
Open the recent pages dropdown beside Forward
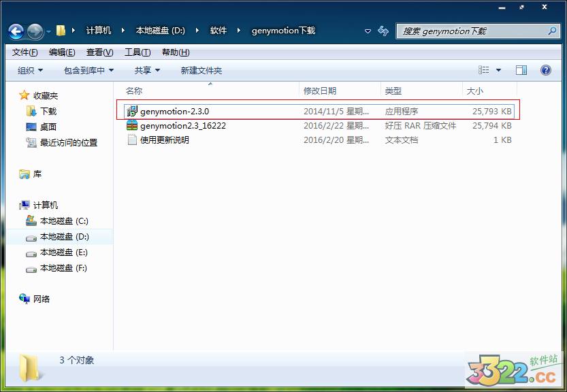click(x=48, y=31)
